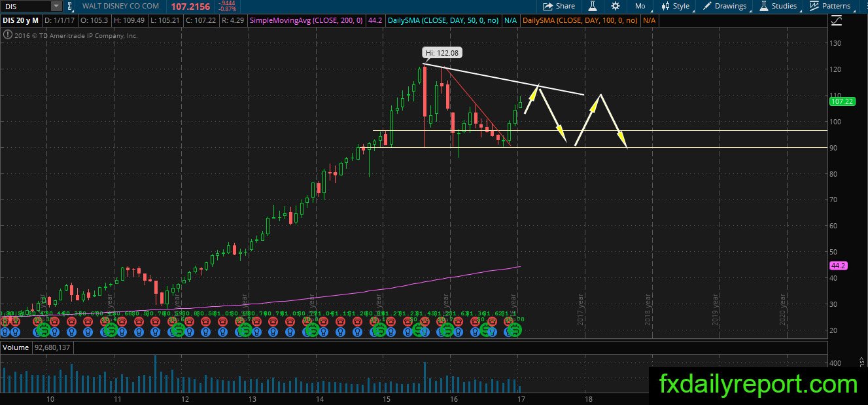Screen dimensions: 868x405
Task: Click the Studies flask icon
Action: (763, 6)
